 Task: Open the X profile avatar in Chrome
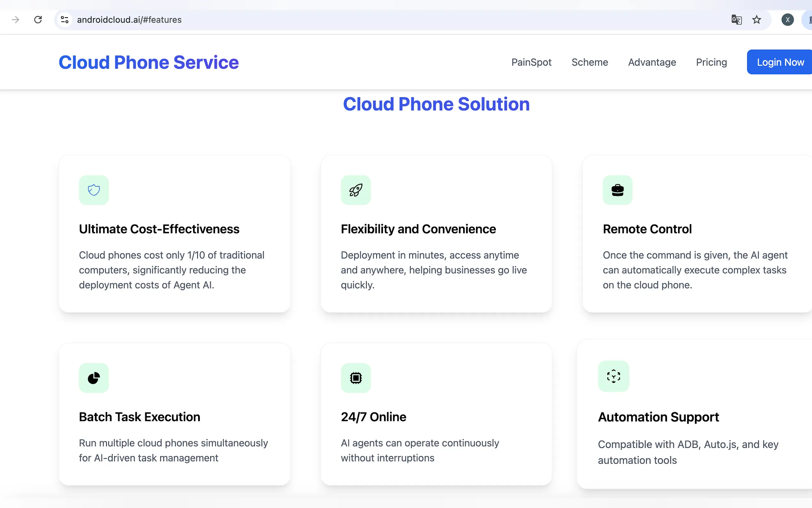coord(787,20)
